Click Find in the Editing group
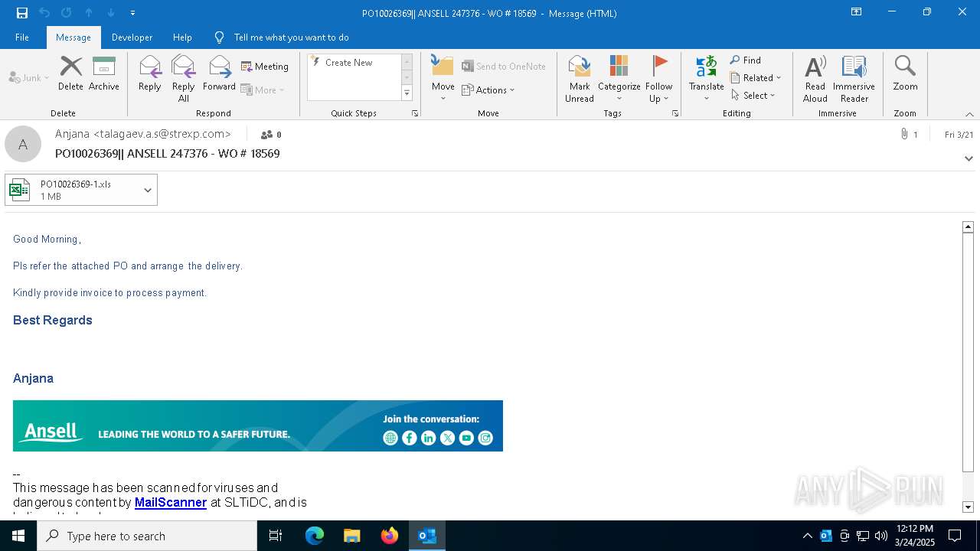 click(x=746, y=60)
